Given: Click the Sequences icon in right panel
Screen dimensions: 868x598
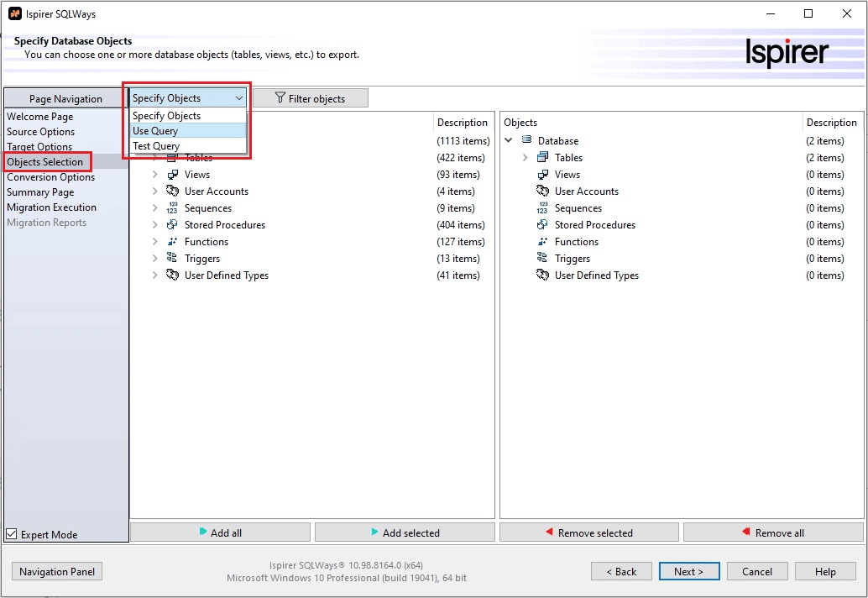Looking at the screenshot, I should tap(542, 208).
